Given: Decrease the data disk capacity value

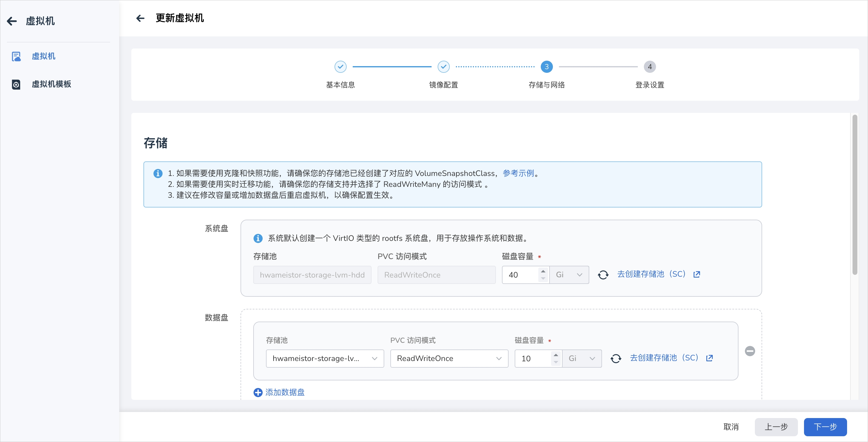Looking at the screenshot, I should click(x=556, y=362).
